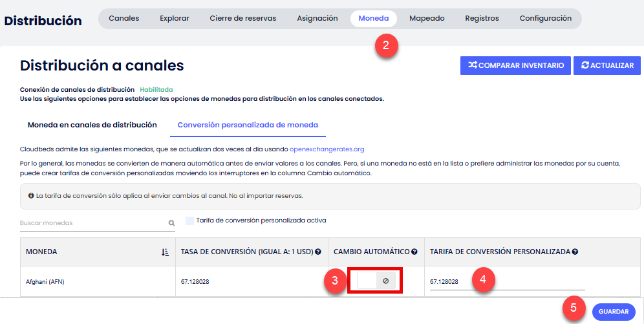Click the Distribución a canales heading
The width and height of the screenshot is (644, 324).
102,66
